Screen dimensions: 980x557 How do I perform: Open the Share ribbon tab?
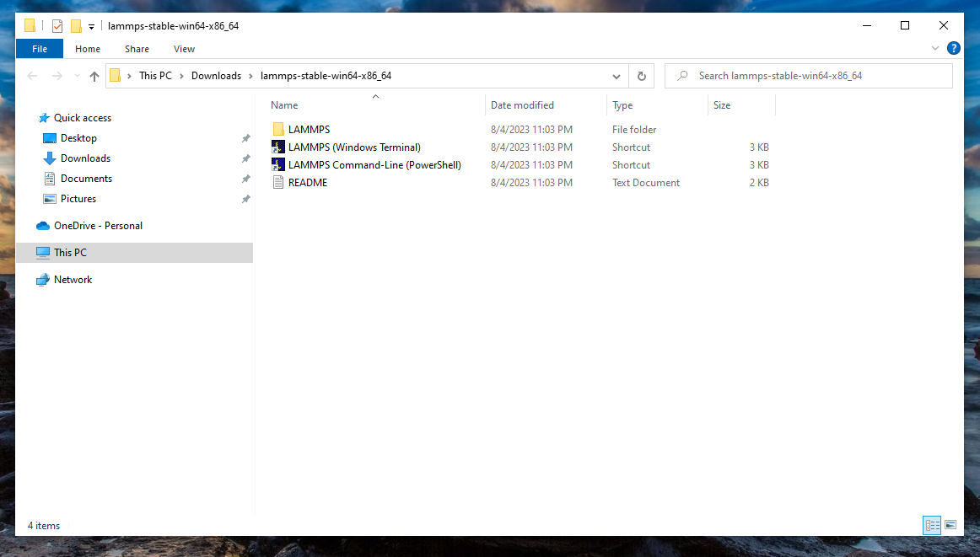click(x=137, y=49)
